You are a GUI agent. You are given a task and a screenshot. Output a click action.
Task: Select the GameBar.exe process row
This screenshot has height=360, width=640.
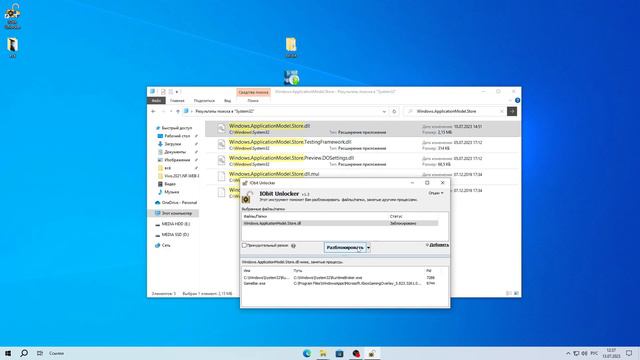click(x=340, y=283)
